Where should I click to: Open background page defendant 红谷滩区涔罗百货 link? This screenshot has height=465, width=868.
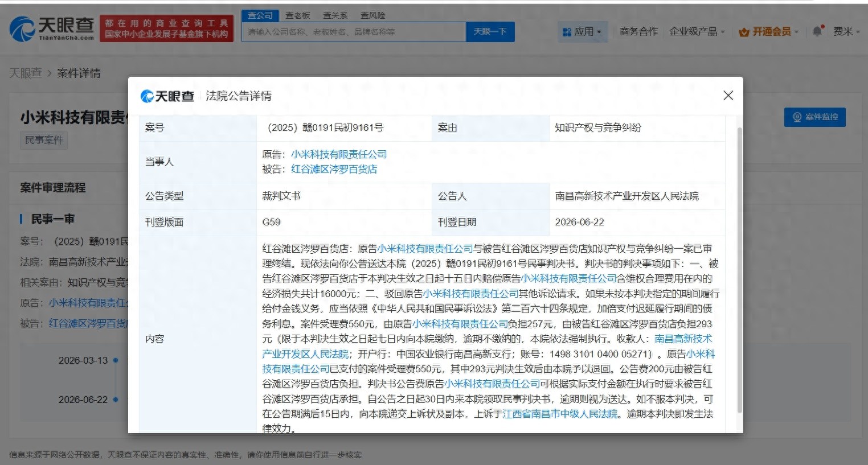[88, 323]
